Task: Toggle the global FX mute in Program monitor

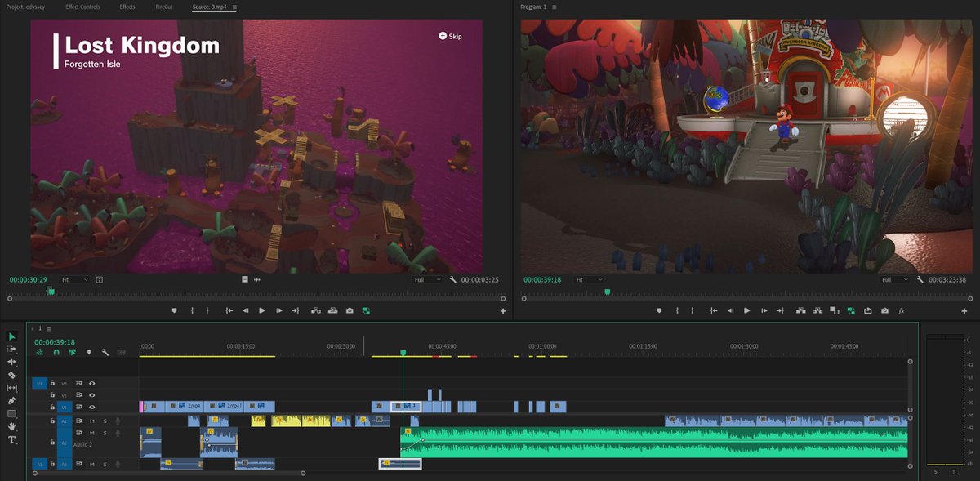Action: click(x=902, y=310)
